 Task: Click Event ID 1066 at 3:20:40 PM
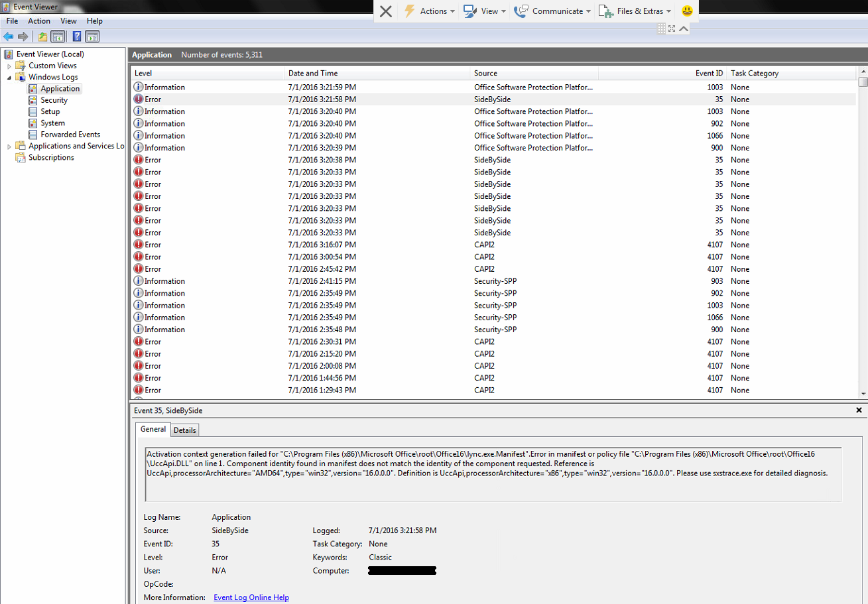pos(714,136)
